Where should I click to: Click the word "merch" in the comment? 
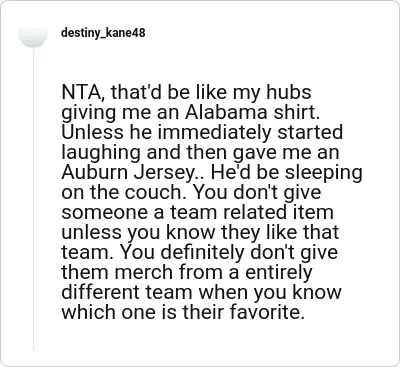tap(144, 272)
